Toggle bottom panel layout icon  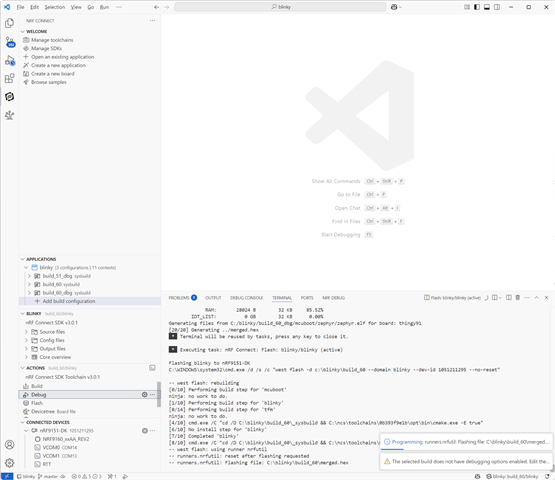487,7
